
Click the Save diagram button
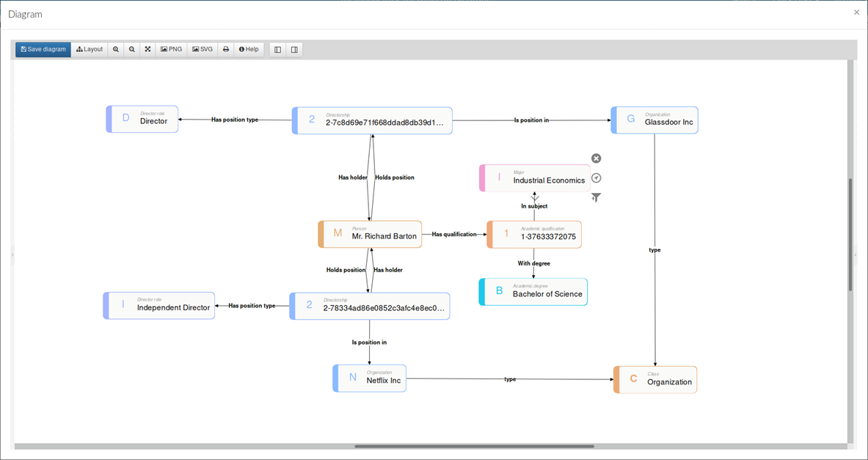(43, 49)
